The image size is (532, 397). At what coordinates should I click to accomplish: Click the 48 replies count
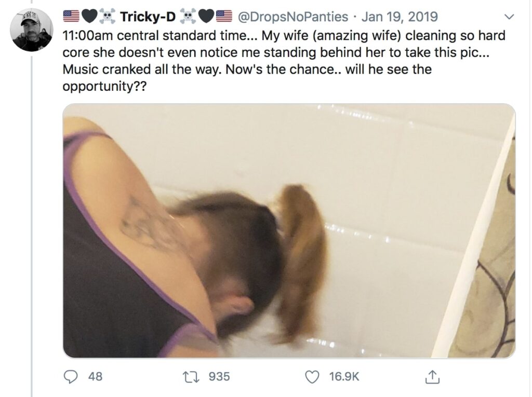pos(95,377)
